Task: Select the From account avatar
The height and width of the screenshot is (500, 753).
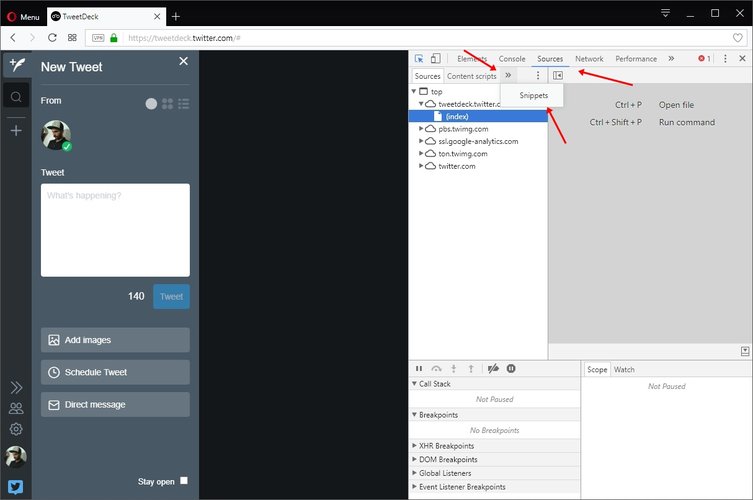Action: [56, 135]
